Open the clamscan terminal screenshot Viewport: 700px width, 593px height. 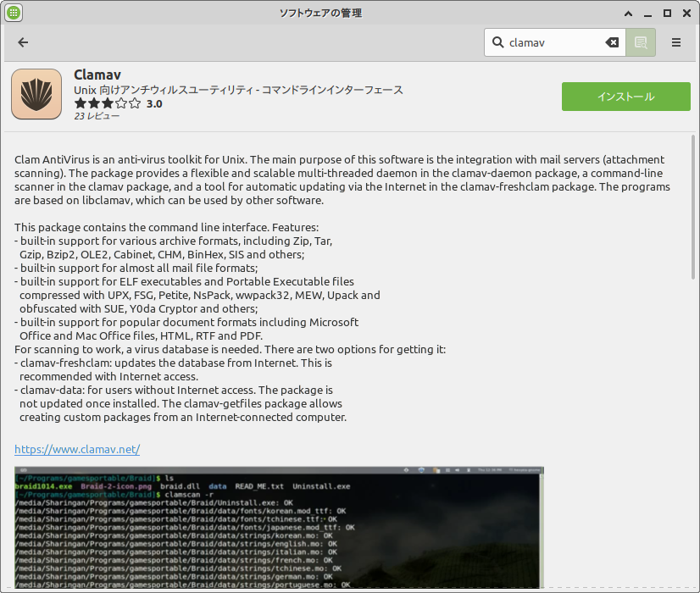coord(279,528)
